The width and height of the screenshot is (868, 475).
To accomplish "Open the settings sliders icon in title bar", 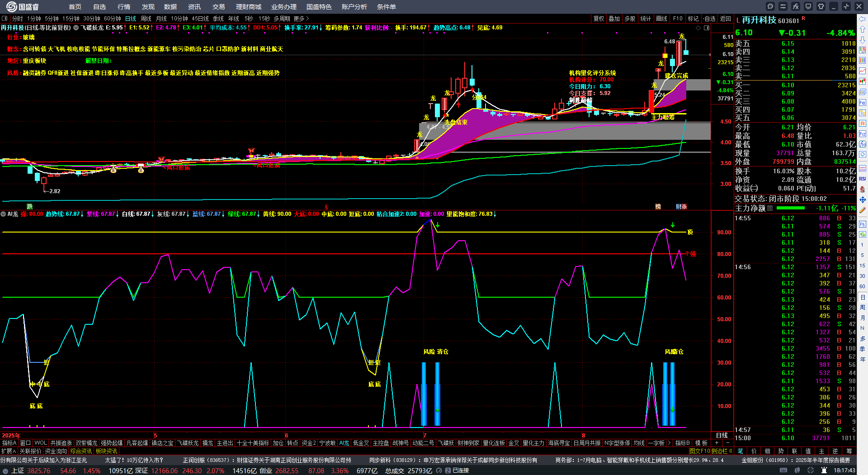I will [783, 6].
